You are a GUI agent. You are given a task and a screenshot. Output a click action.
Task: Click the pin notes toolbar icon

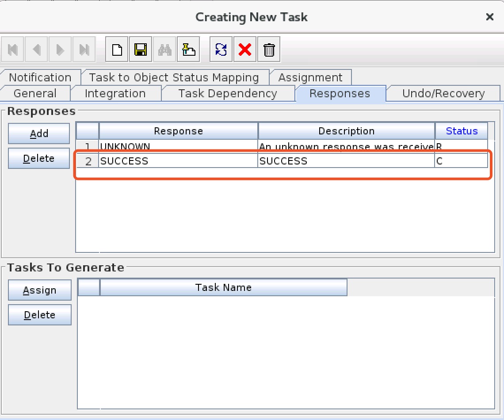(188, 50)
